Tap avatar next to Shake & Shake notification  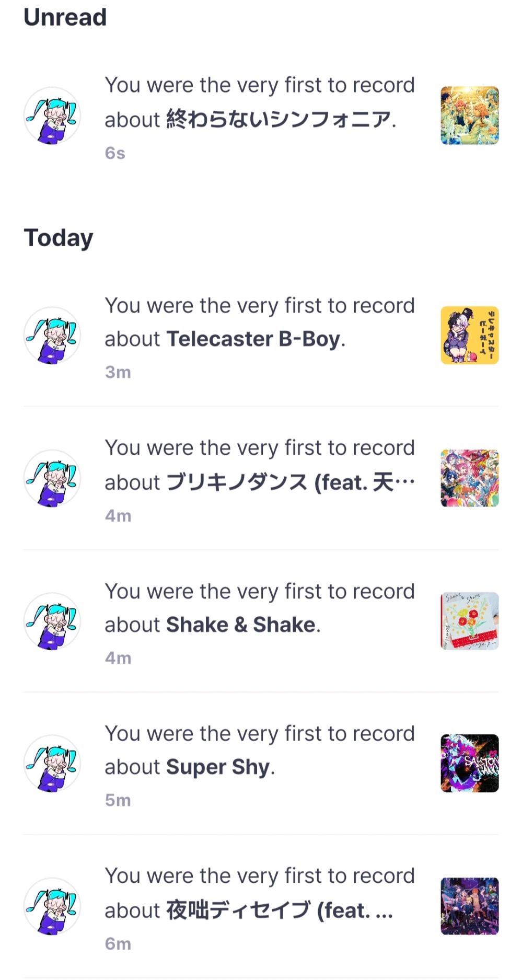[x=52, y=621]
